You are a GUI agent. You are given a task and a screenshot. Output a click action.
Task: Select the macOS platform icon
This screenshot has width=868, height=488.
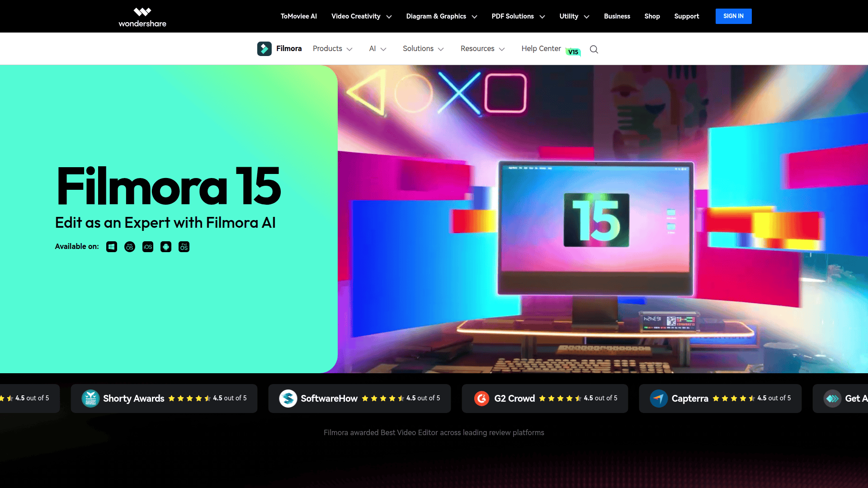coord(130,247)
